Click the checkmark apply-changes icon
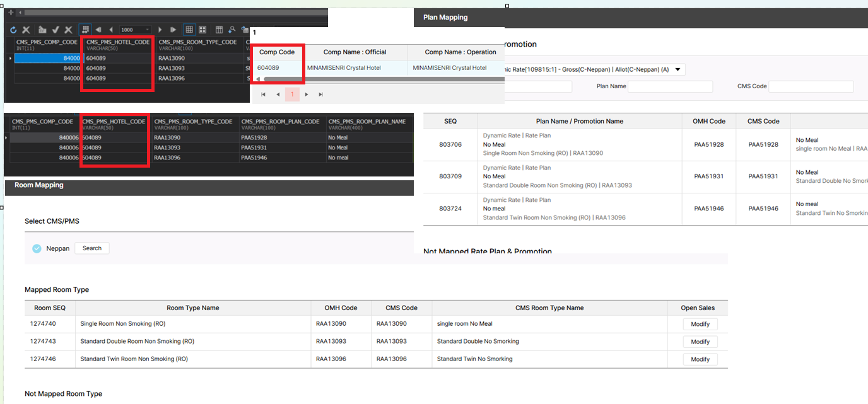Viewport: 868px width, 404px height. click(x=56, y=30)
